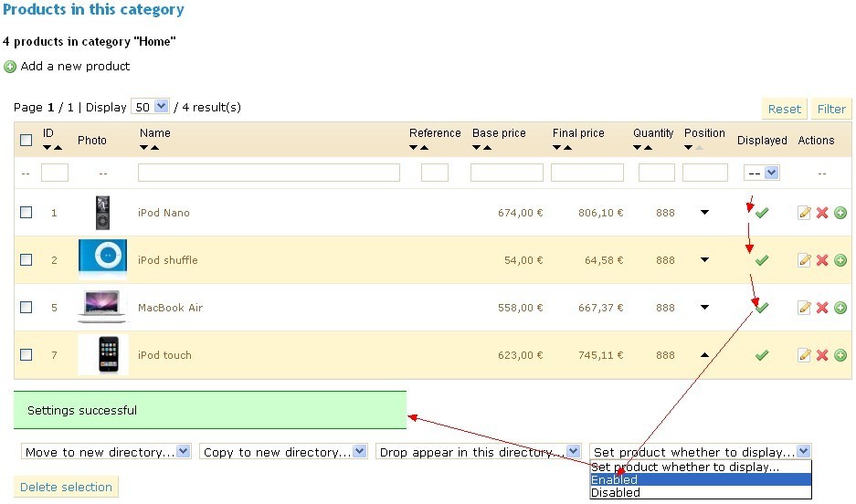Sort by Quantity ascending arrow
The image size is (856, 504).
pyautogui.click(x=648, y=147)
